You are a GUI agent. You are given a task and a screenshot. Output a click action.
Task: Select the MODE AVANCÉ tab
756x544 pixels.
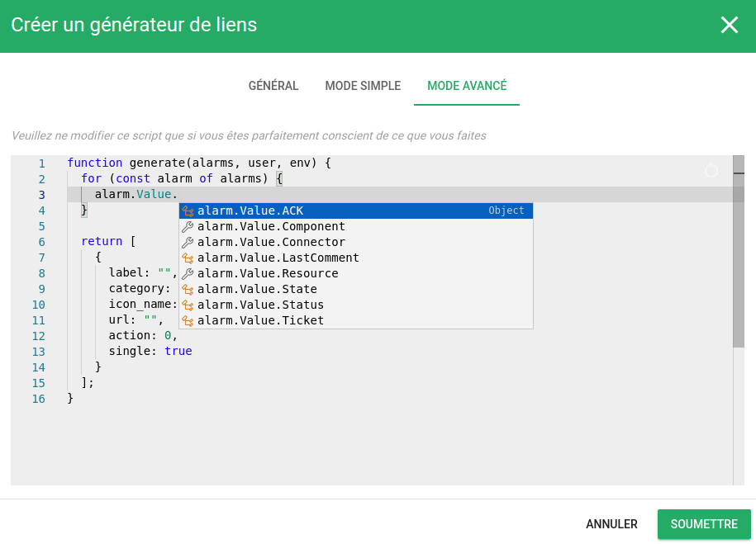coord(467,86)
